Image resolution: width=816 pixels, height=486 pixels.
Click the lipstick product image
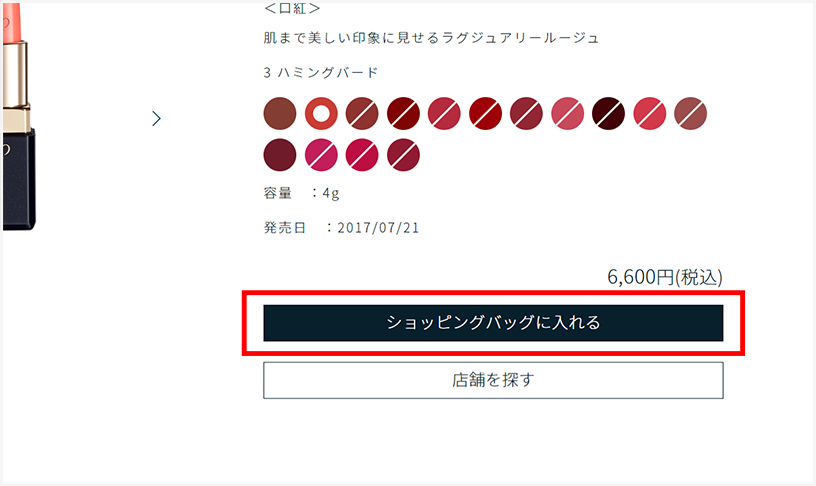coord(19,117)
